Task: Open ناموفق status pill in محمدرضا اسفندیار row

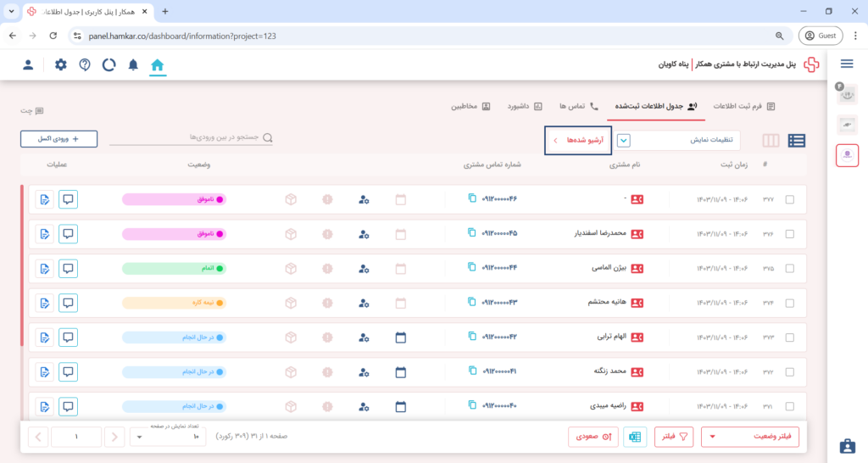Action: pyautogui.click(x=174, y=234)
